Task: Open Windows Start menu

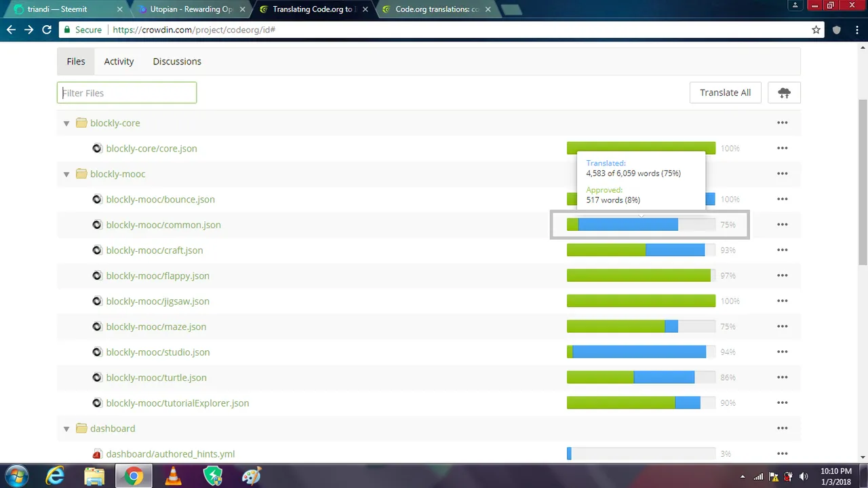Action: click(x=16, y=476)
